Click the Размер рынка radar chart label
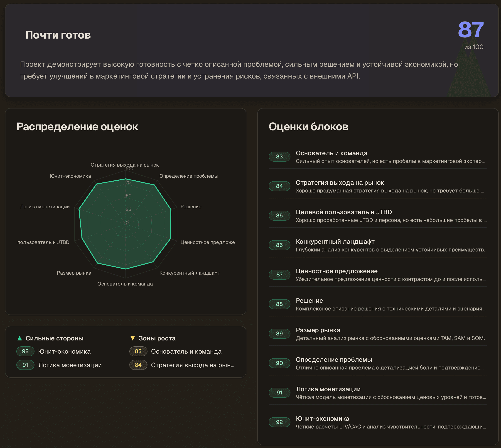The width and height of the screenshot is (501, 448). (74, 273)
